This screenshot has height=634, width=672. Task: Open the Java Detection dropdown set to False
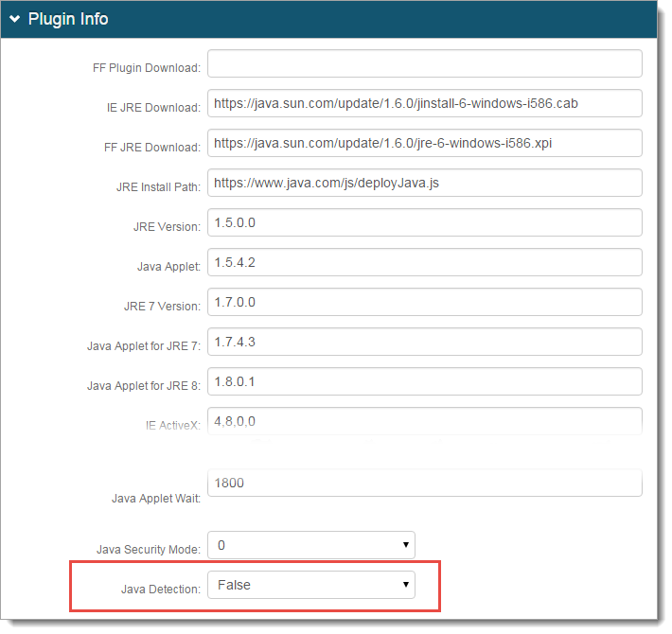tap(310, 585)
